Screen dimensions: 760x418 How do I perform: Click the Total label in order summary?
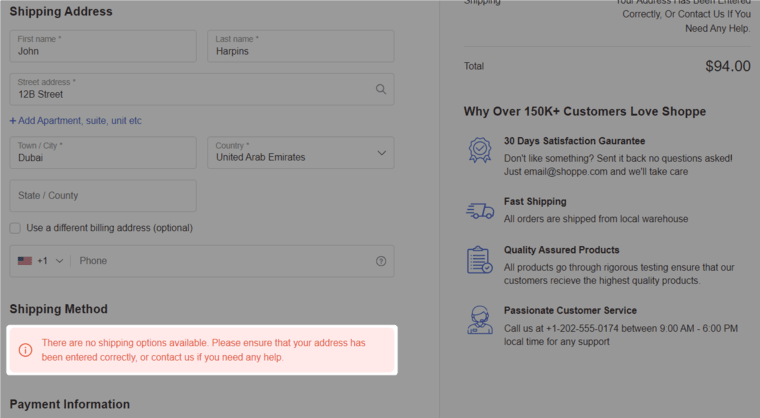point(474,66)
